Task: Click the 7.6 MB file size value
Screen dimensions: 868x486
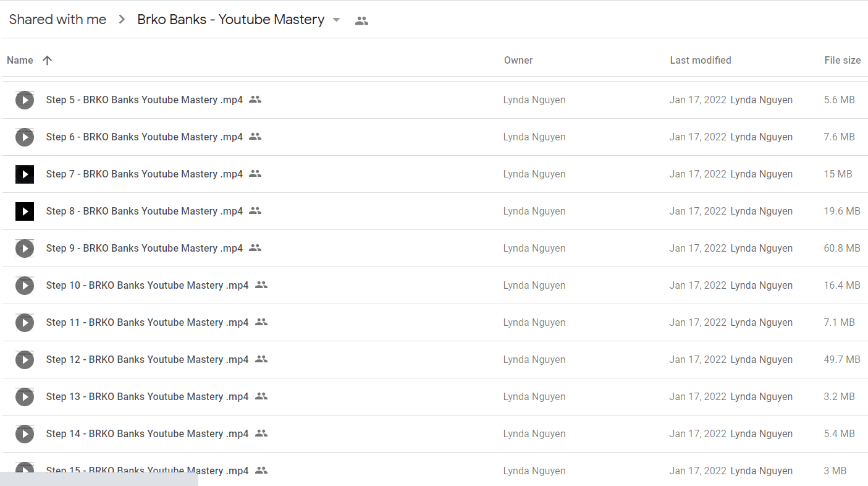Action: coord(839,137)
